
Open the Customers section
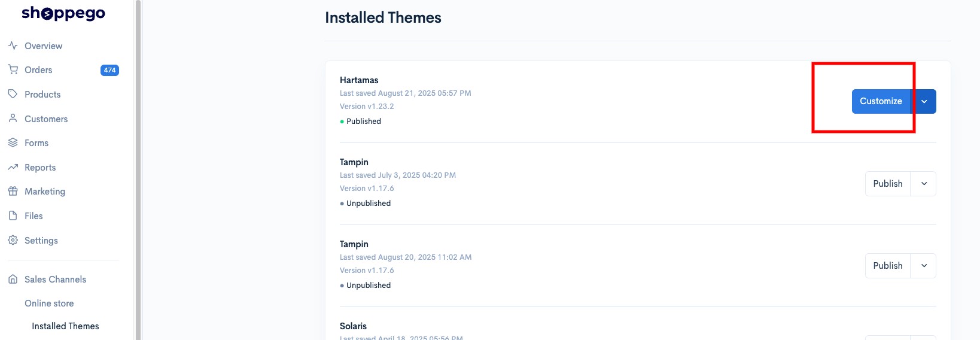click(x=46, y=119)
